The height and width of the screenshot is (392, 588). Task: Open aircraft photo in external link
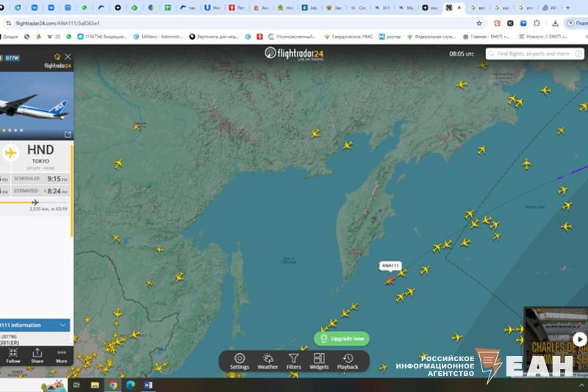coord(68,135)
